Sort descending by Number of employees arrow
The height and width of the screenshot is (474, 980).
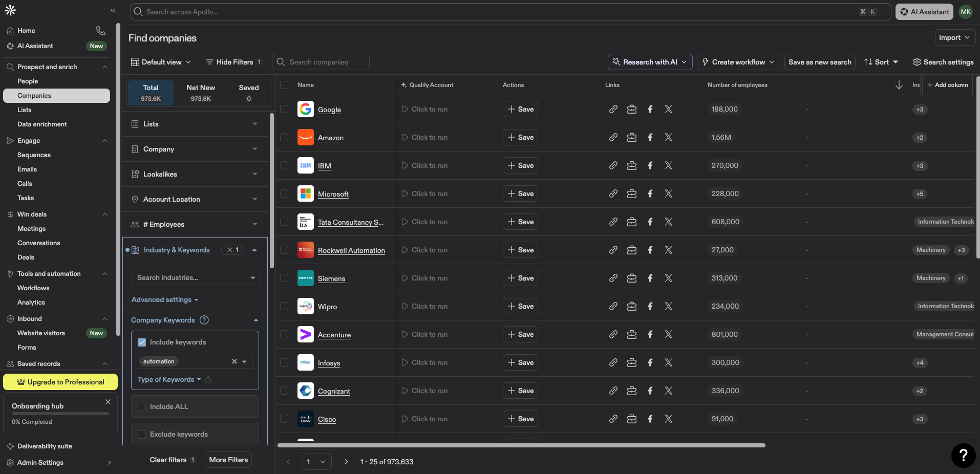tap(899, 85)
